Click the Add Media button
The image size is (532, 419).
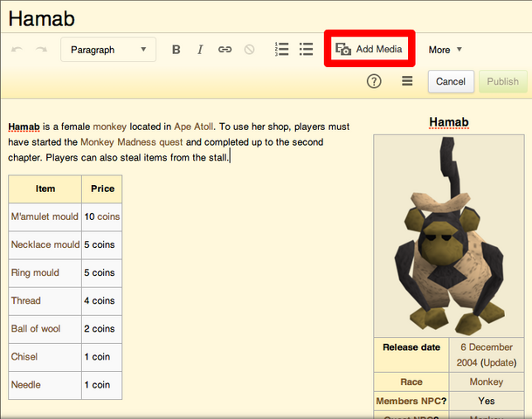(x=370, y=49)
